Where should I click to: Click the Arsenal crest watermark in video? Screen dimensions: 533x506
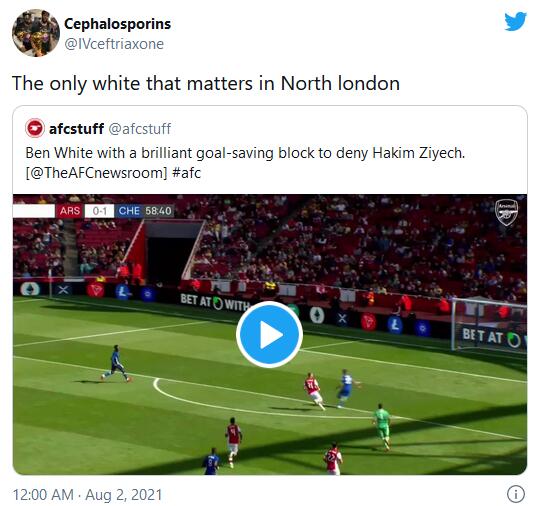click(506, 212)
